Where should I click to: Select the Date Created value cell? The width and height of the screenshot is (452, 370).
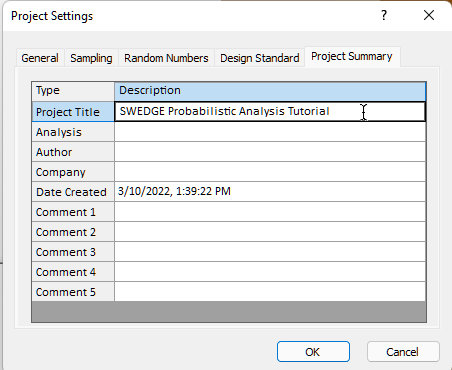tap(270, 192)
